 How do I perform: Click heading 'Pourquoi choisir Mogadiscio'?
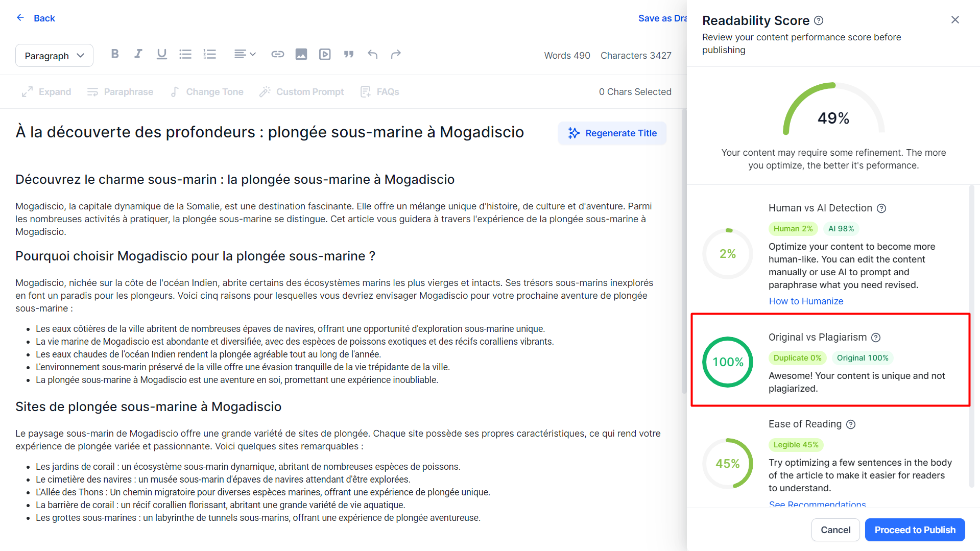(195, 256)
